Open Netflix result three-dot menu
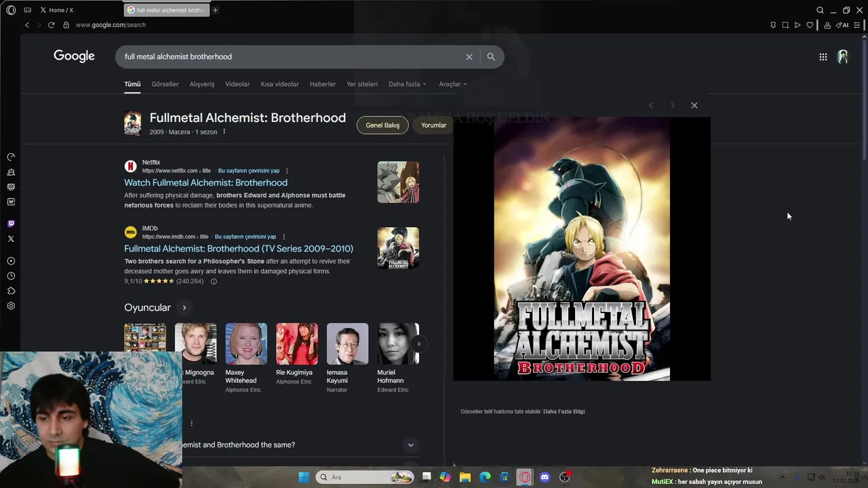 [287, 171]
